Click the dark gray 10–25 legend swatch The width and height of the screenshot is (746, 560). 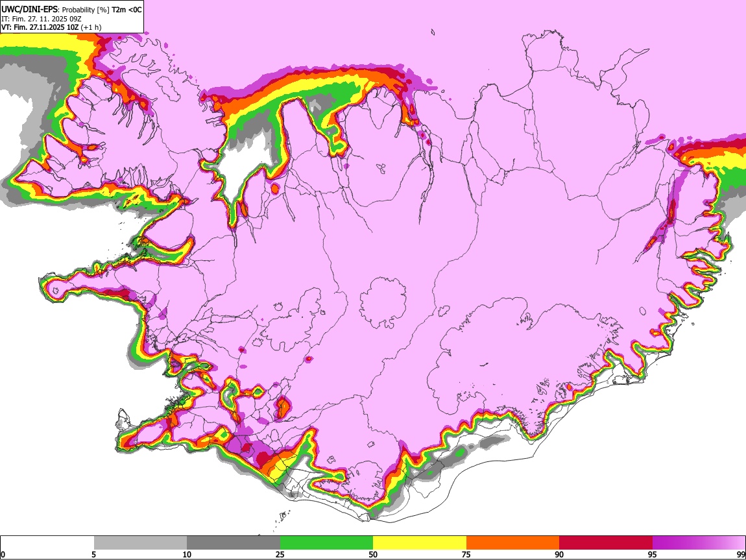click(234, 543)
